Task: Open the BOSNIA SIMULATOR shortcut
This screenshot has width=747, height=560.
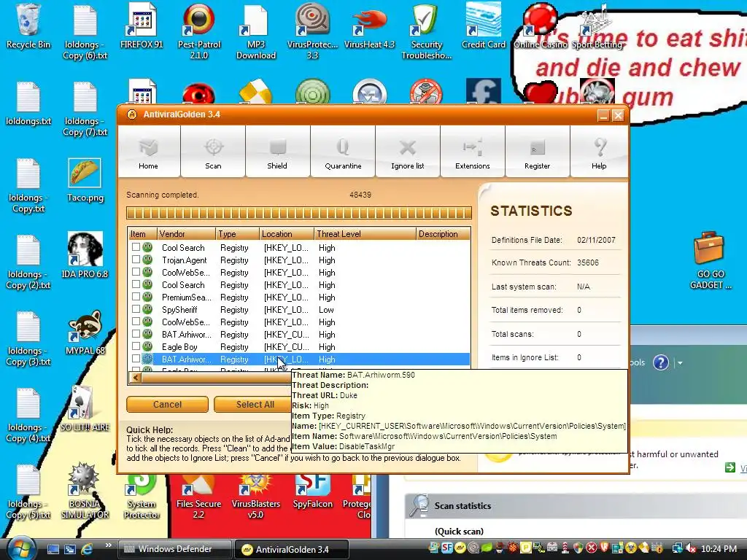Action: (x=85, y=491)
